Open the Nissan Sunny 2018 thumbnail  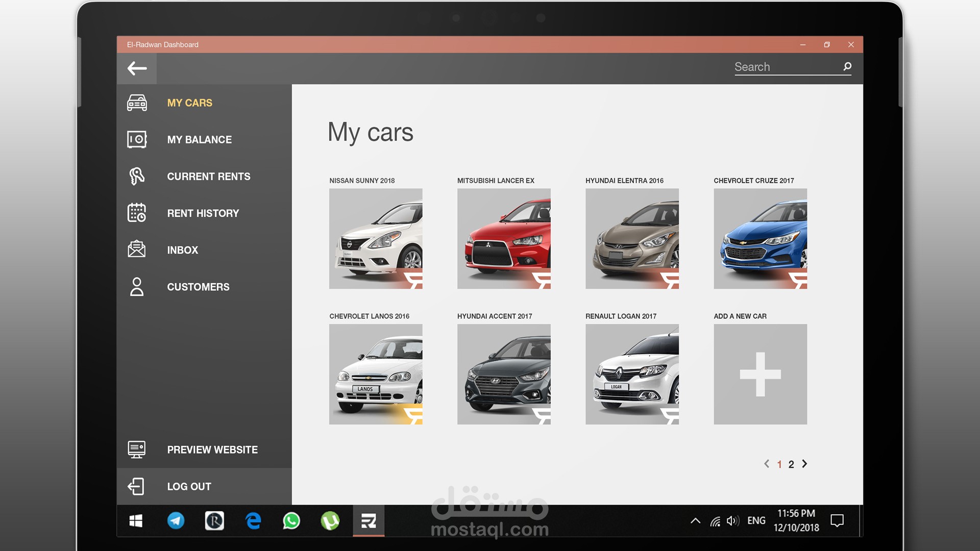click(x=376, y=239)
